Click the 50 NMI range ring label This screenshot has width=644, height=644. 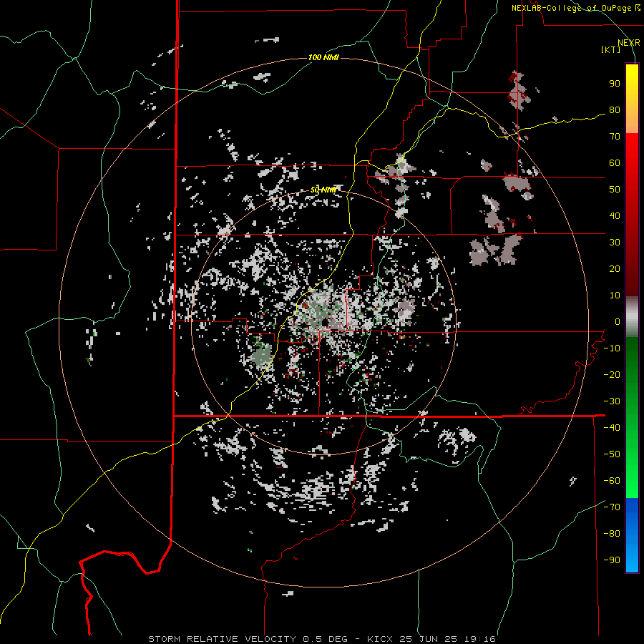click(323, 190)
